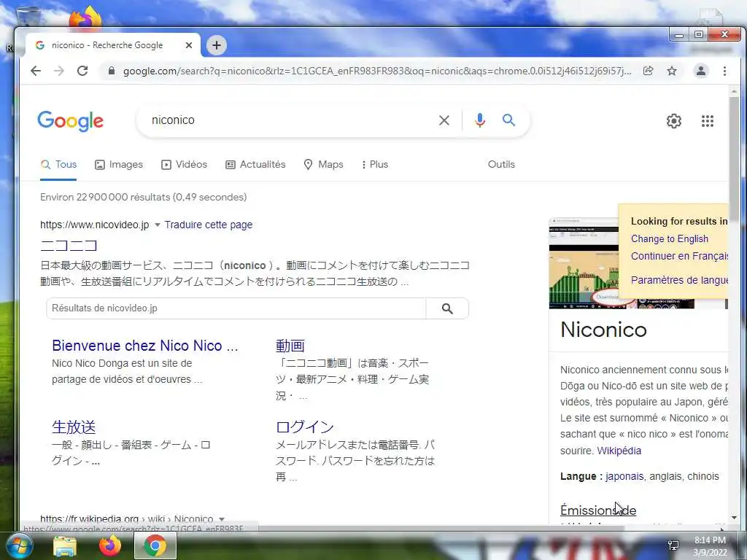Select the Tous tab
This screenshot has height=560, width=747.
(x=58, y=164)
